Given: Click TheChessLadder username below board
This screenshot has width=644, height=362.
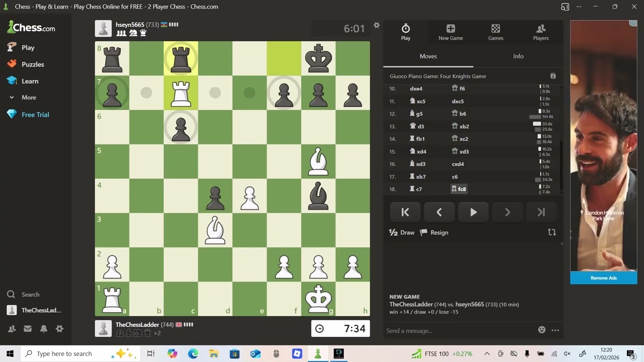Looking at the screenshot, I should tap(137, 325).
